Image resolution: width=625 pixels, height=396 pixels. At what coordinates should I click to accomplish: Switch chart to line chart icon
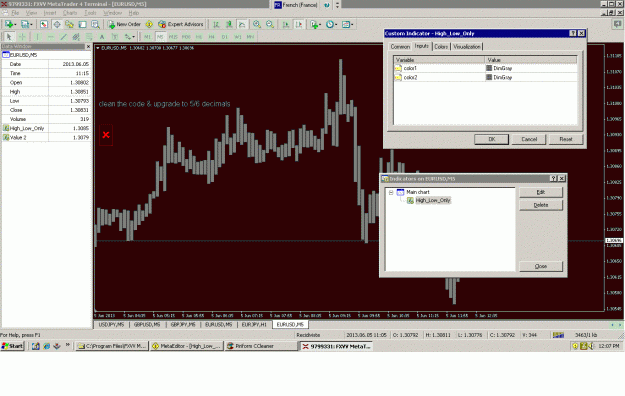click(x=242, y=24)
